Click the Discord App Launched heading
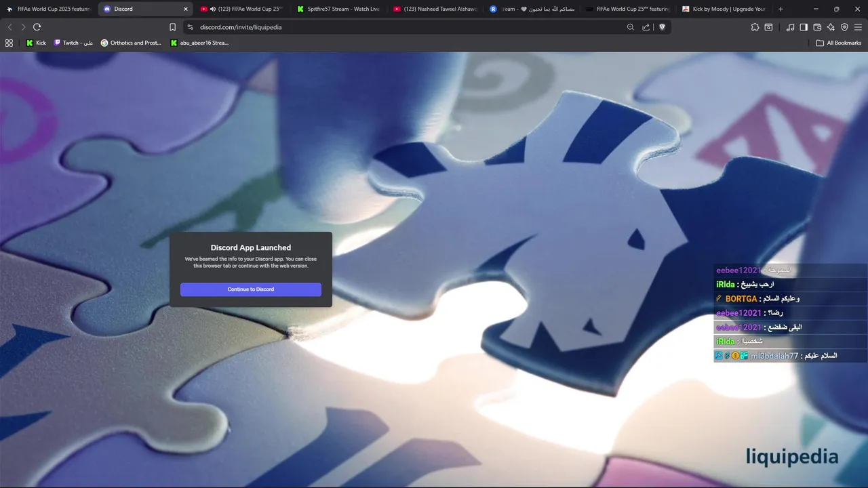 [x=251, y=248]
